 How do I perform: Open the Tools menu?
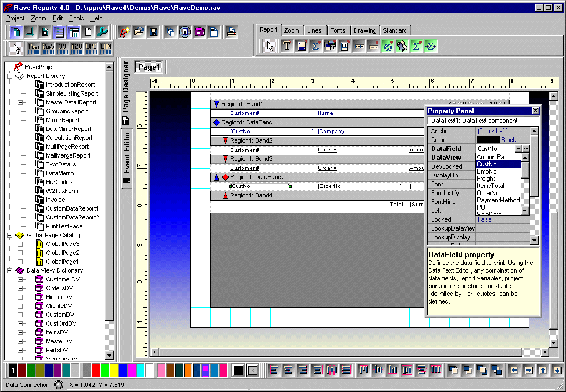coord(76,18)
